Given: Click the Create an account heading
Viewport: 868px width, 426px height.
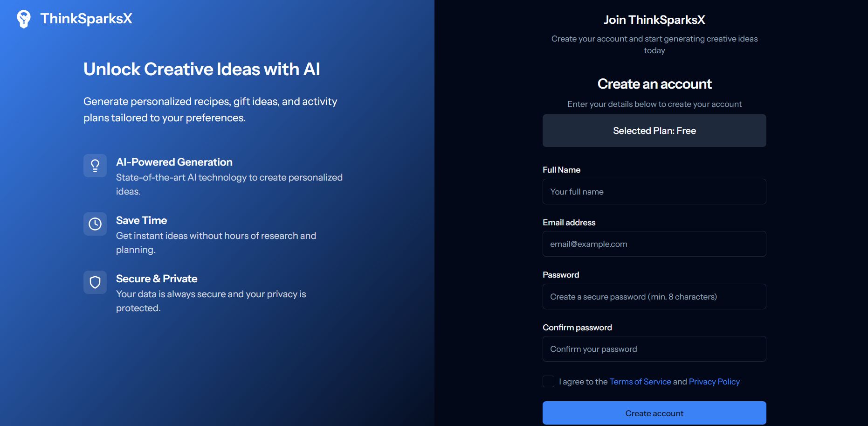Looking at the screenshot, I should point(654,84).
